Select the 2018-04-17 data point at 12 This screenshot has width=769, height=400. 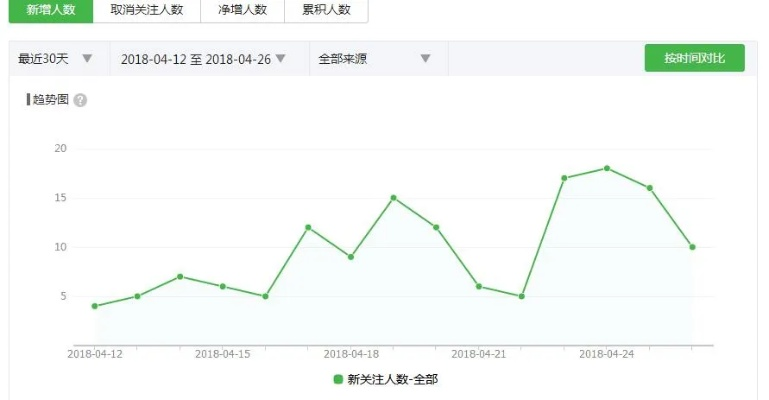tap(308, 227)
